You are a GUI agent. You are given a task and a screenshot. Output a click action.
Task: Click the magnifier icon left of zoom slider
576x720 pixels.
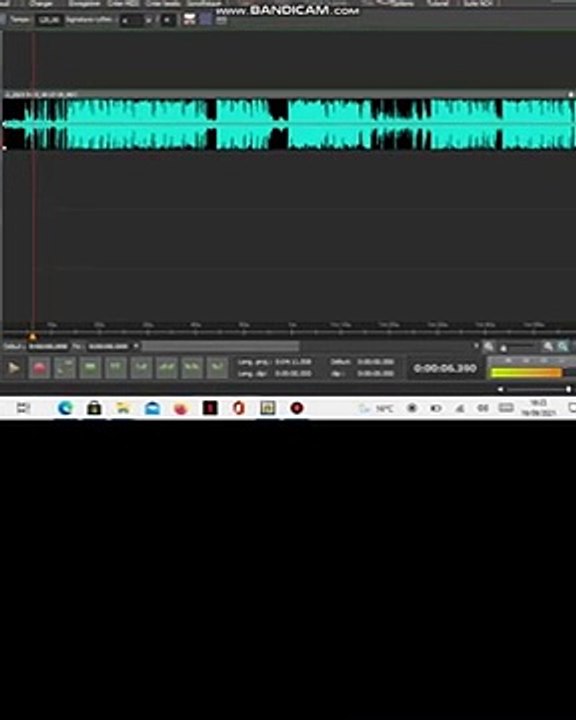pyautogui.click(x=489, y=347)
